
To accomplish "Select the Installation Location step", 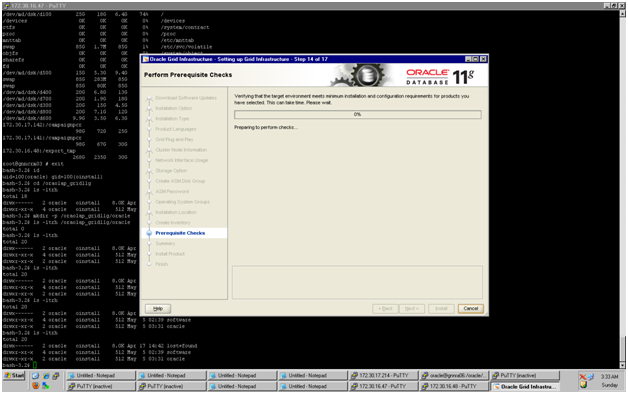I will [x=176, y=212].
